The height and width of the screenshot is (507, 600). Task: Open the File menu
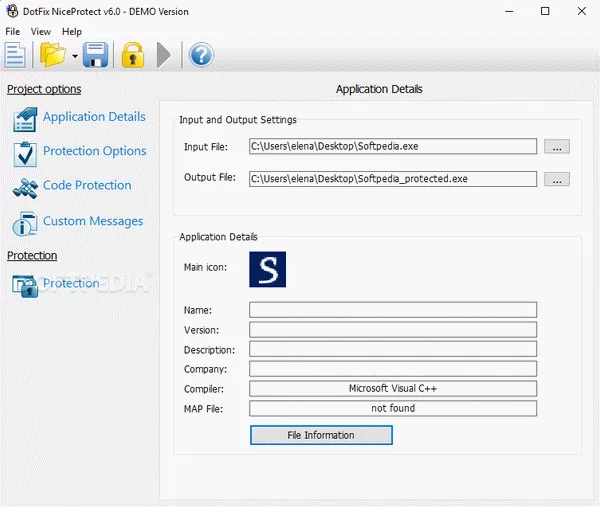coord(13,32)
